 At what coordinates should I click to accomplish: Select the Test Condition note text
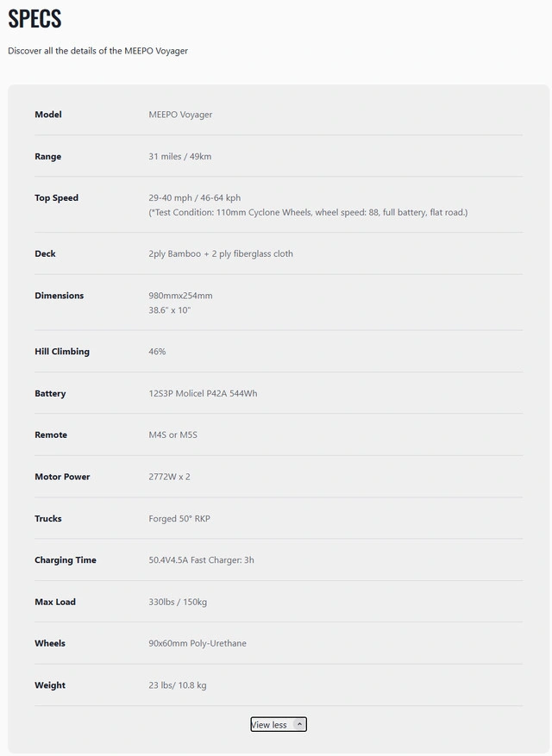[x=308, y=212]
